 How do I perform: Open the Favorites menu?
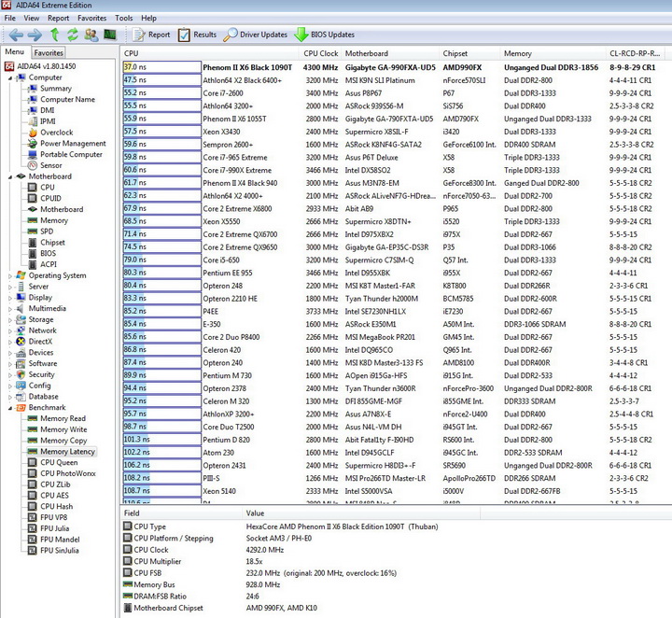point(91,18)
